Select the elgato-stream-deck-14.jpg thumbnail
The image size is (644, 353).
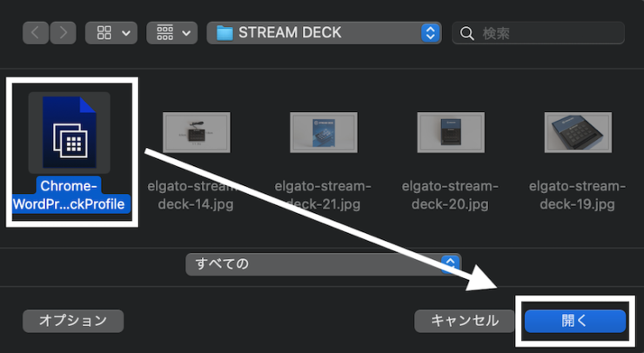(x=197, y=132)
